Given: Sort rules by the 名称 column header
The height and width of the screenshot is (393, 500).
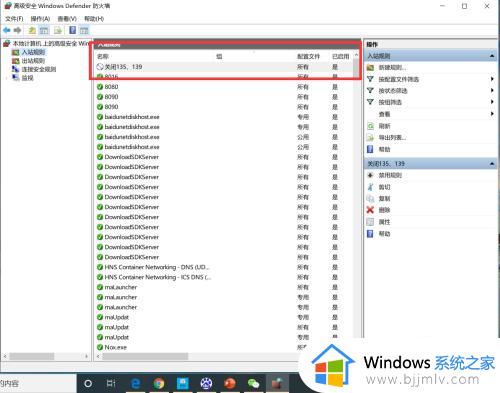Looking at the screenshot, I should [103, 56].
